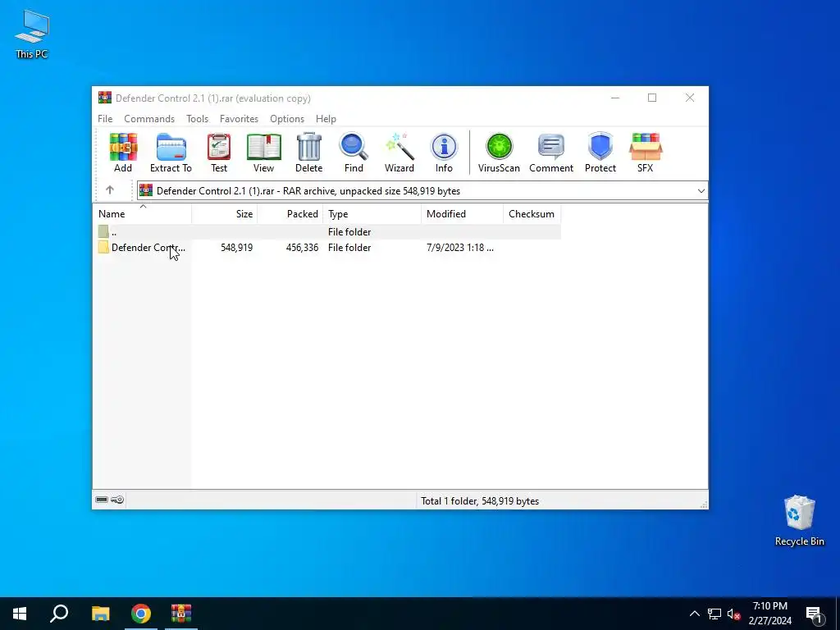Sort by Size column header
The height and width of the screenshot is (630, 840).
(225, 214)
